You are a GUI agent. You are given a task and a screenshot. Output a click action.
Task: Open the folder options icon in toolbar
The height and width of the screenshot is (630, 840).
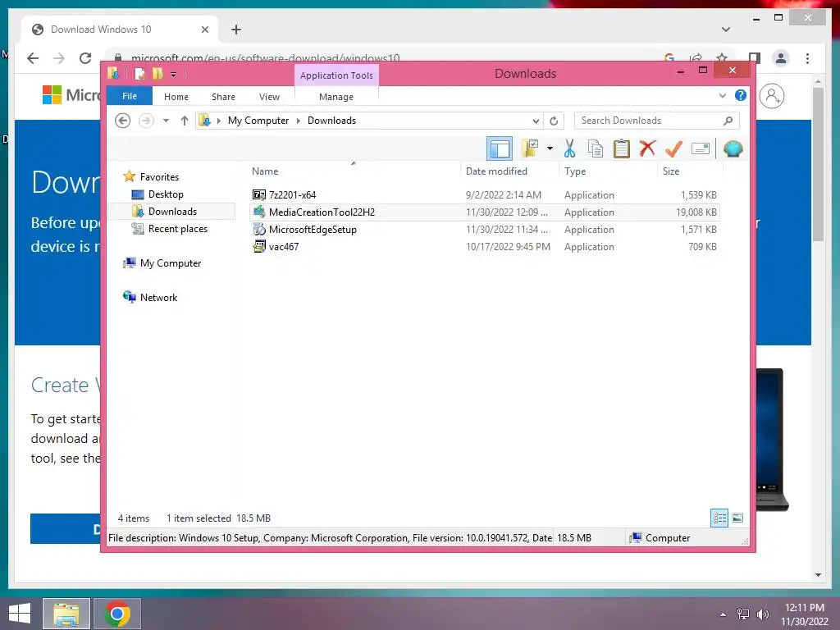(x=530, y=149)
